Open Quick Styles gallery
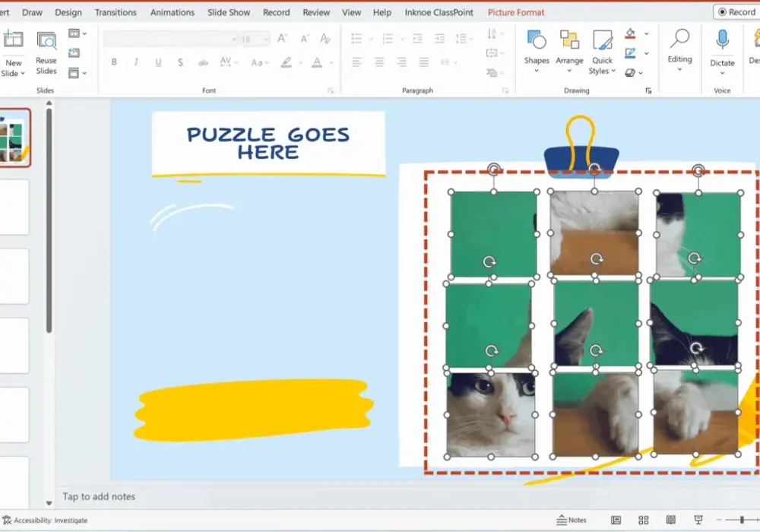760x532 pixels. click(x=602, y=52)
